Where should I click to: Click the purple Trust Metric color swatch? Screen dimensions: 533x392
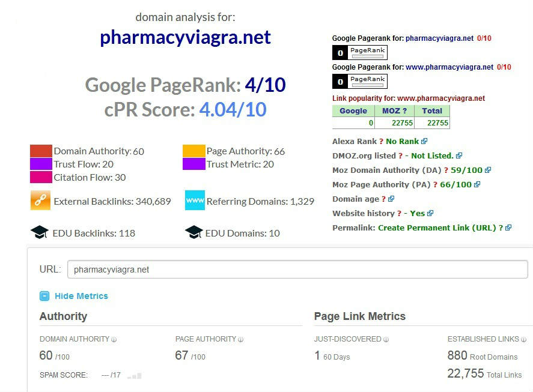[193, 164]
